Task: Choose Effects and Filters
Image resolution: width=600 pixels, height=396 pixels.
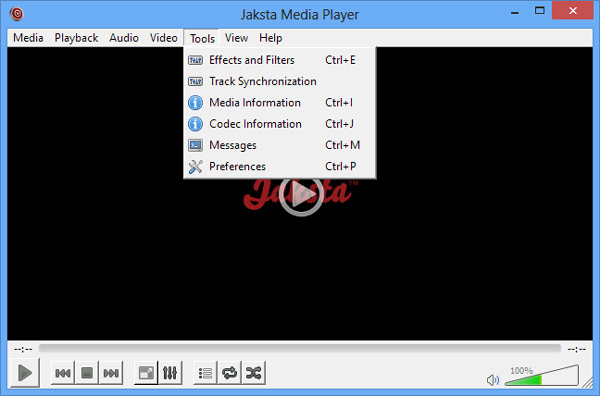Action: (280, 60)
